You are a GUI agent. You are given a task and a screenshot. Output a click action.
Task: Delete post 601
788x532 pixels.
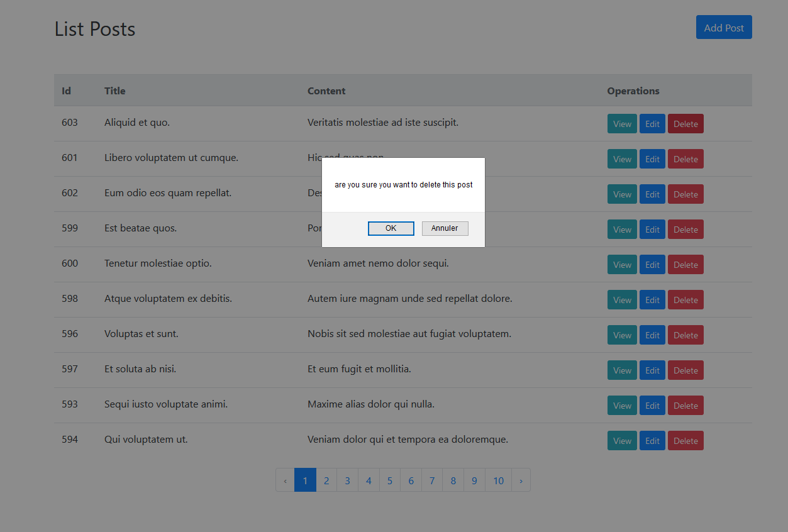click(x=685, y=159)
